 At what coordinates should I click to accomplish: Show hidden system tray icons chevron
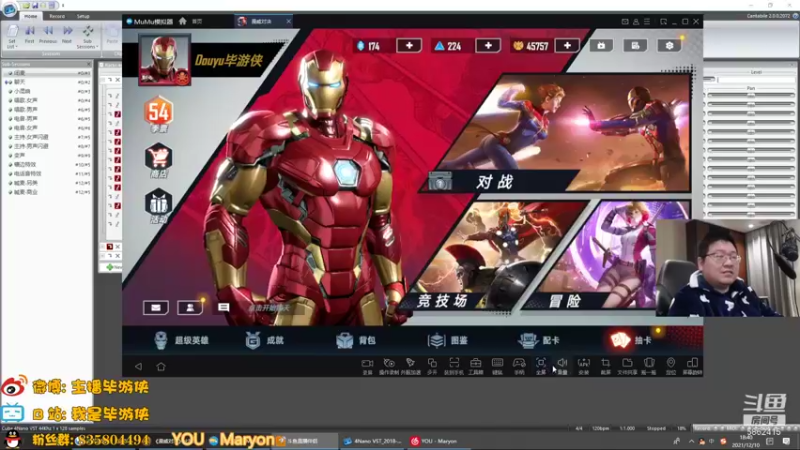tap(691, 441)
